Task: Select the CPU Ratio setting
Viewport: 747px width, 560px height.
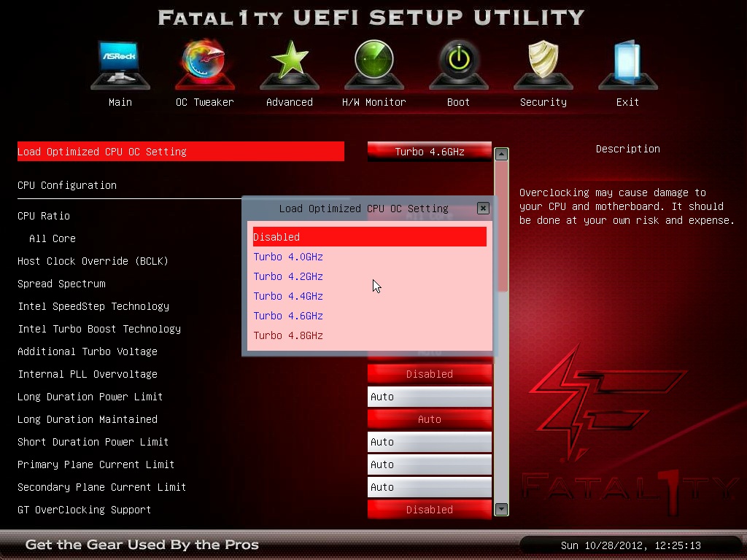Action: click(44, 216)
